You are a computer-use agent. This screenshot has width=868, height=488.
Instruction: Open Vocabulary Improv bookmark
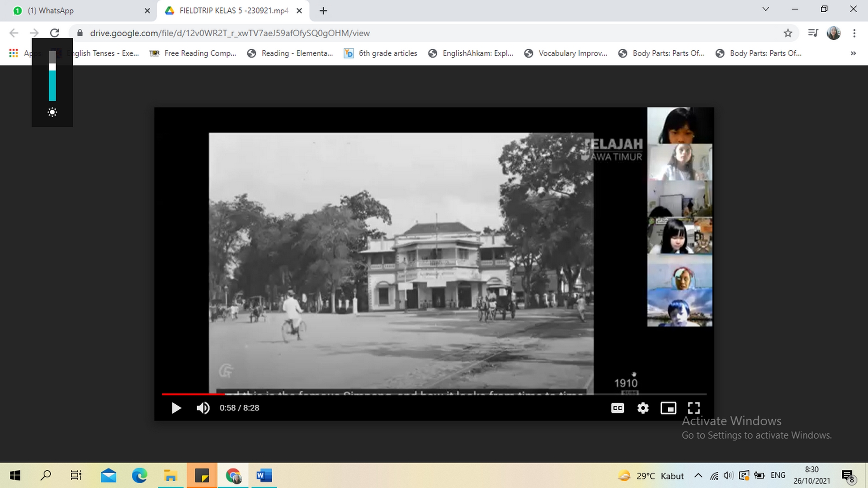click(x=566, y=53)
